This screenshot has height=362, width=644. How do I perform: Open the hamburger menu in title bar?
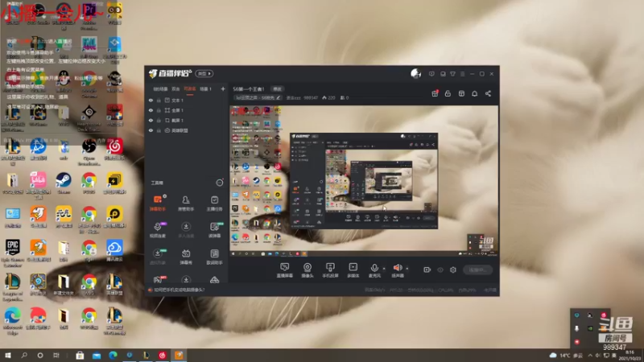(462, 74)
